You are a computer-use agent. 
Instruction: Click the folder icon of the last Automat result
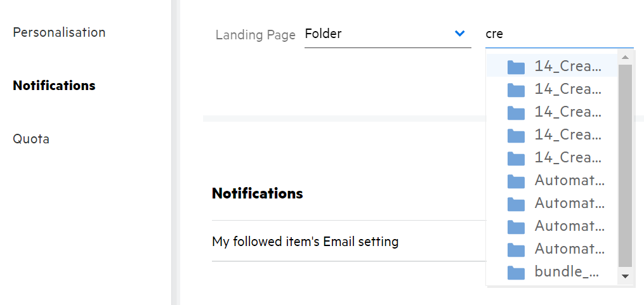[516, 250]
